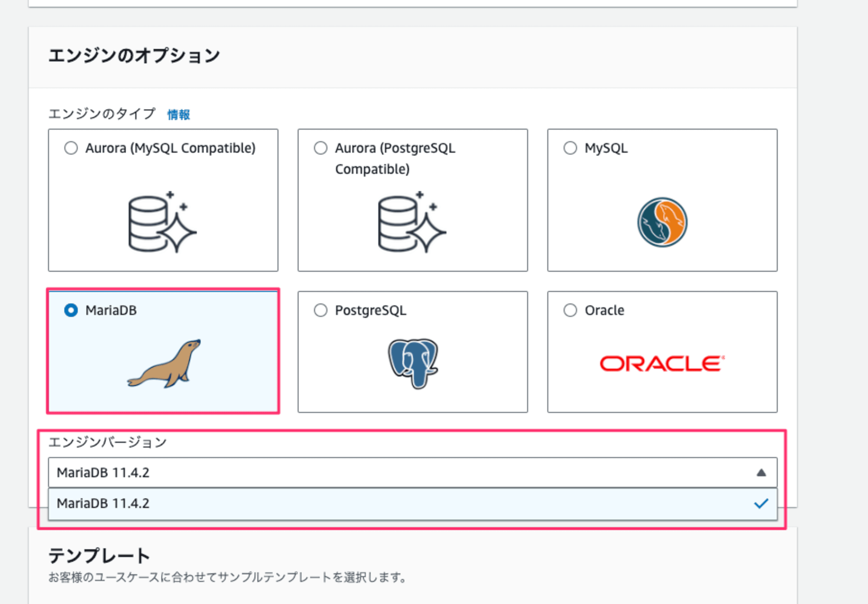Click the MariaDB sea lion logo
This screenshot has height=604, width=868.
pyautogui.click(x=164, y=364)
